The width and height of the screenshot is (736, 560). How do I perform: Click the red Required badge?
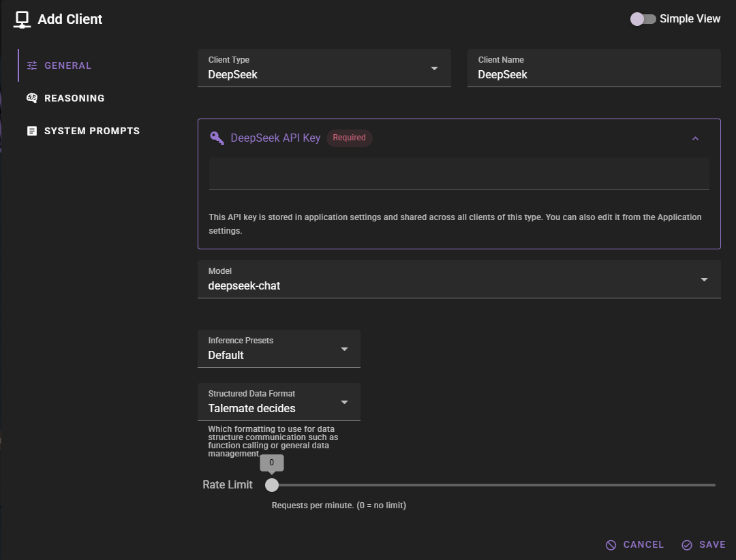(349, 138)
